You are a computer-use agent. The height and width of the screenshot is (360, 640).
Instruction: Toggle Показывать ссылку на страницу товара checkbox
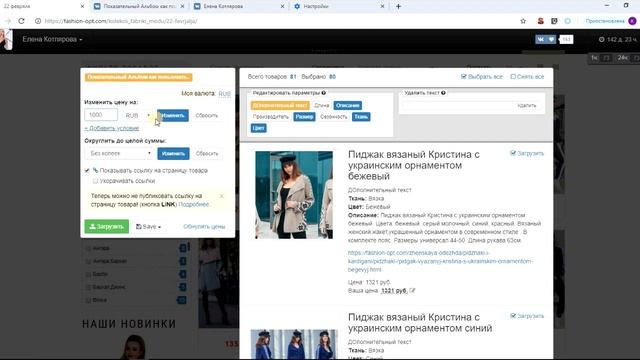87,171
